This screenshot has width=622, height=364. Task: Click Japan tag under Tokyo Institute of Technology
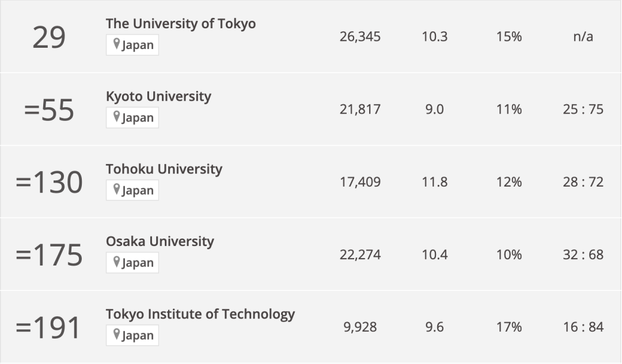137,335
